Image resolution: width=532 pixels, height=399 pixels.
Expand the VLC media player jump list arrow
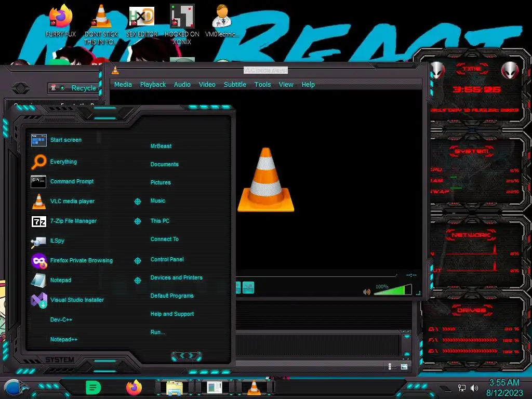click(138, 202)
